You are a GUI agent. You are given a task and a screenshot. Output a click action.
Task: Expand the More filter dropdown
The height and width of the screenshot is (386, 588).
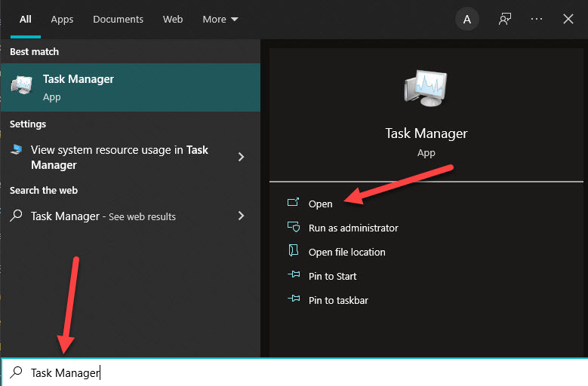220,20
